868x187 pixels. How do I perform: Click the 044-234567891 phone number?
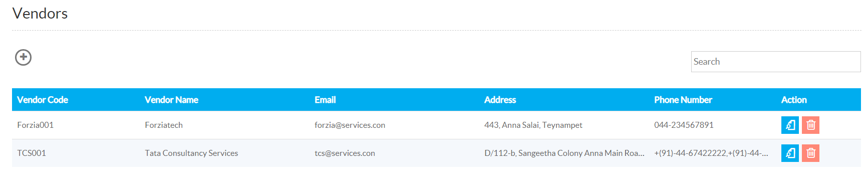coord(684,125)
